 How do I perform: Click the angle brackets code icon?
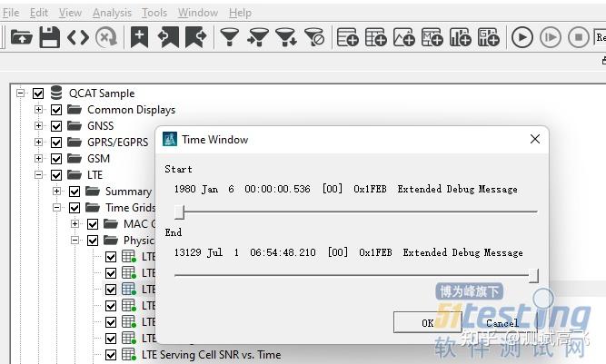click(x=78, y=37)
